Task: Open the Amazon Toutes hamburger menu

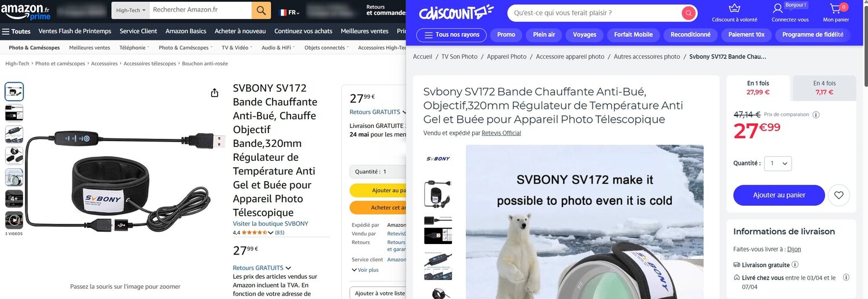Action: point(16,31)
